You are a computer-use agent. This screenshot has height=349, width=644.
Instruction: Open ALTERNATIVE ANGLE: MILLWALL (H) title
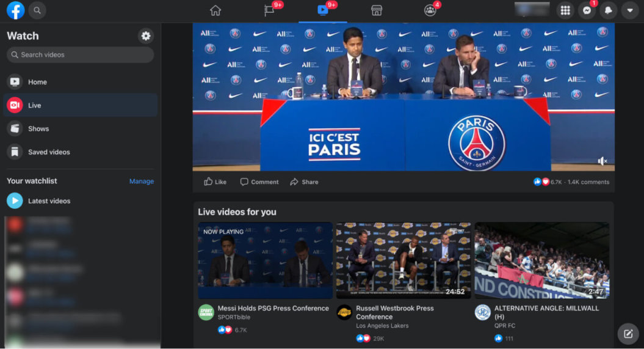546,312
